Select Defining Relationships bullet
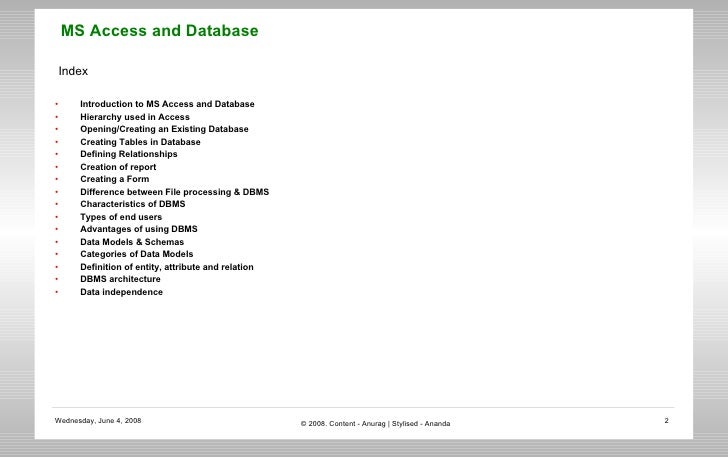Viewport: 728px width, 457px height. click(129, 154)
